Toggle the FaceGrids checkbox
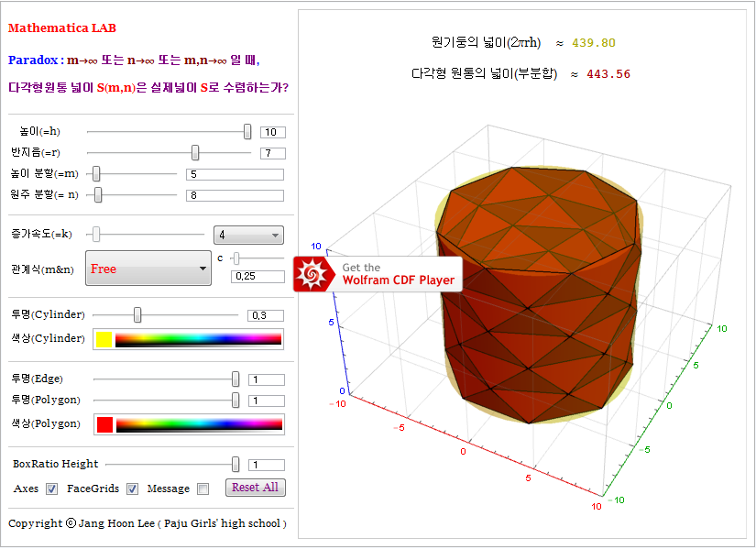 132,489
